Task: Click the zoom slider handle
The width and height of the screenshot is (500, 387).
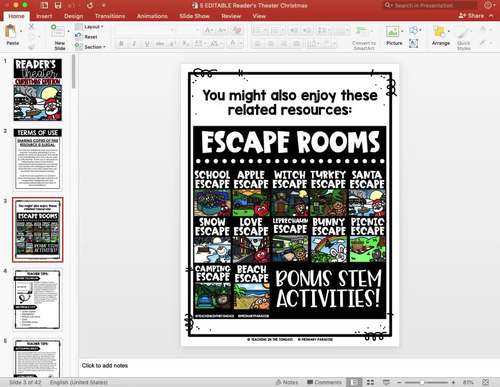Action: click(x=422, y=382)
